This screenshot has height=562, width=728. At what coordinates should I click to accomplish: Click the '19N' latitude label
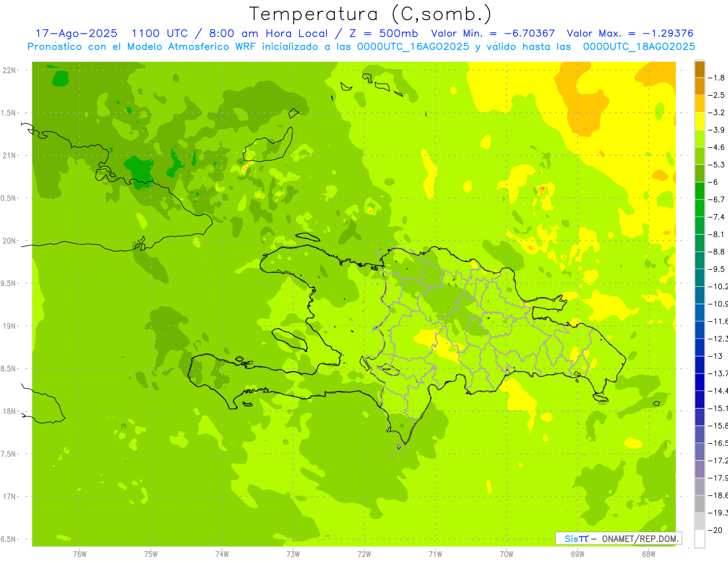(x=9, y=326)
